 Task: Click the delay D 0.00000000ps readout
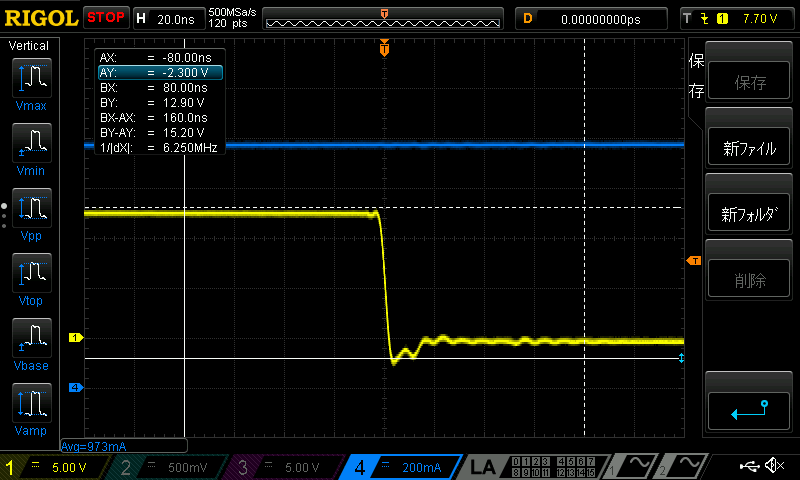point(591,19)
